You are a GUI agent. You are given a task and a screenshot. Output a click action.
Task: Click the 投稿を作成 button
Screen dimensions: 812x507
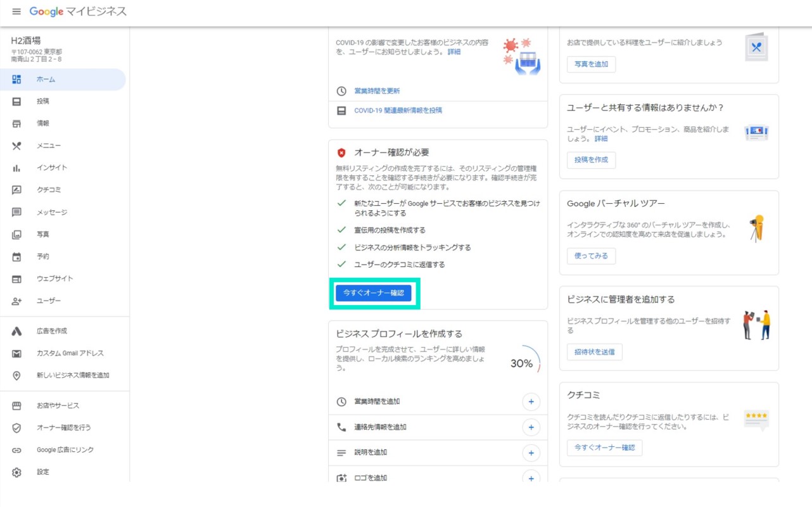coord(591,160)
